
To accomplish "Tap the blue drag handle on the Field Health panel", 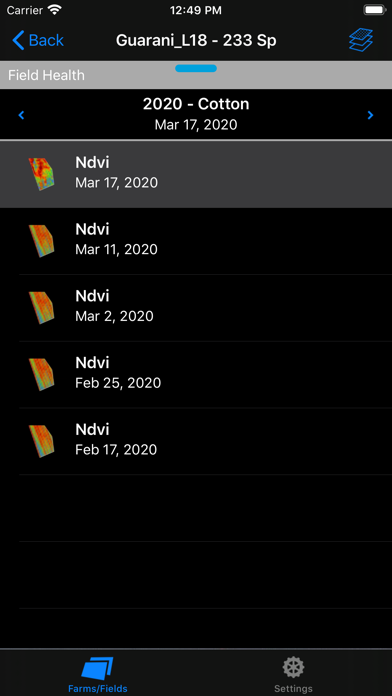I will click(196, 68).
